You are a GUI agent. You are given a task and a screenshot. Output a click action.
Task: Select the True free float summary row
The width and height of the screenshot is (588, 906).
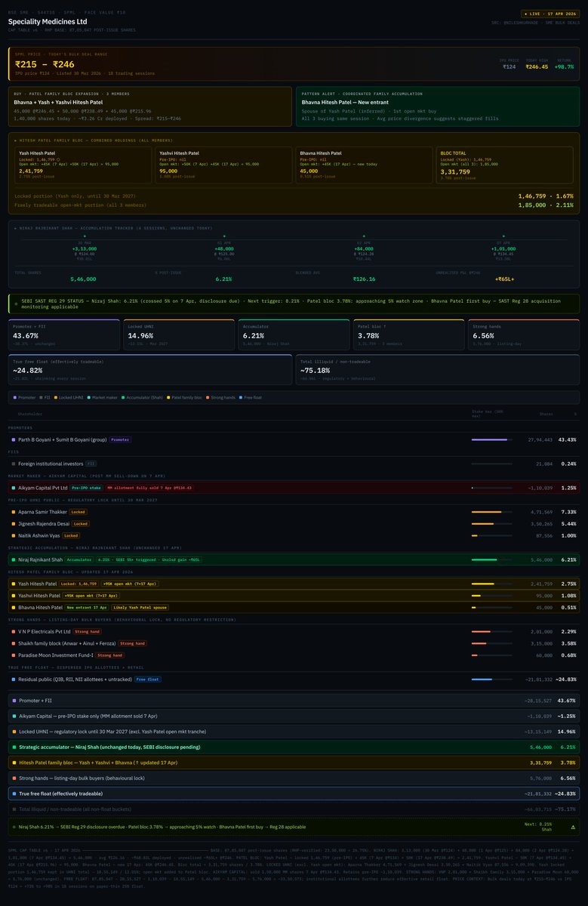294,794
